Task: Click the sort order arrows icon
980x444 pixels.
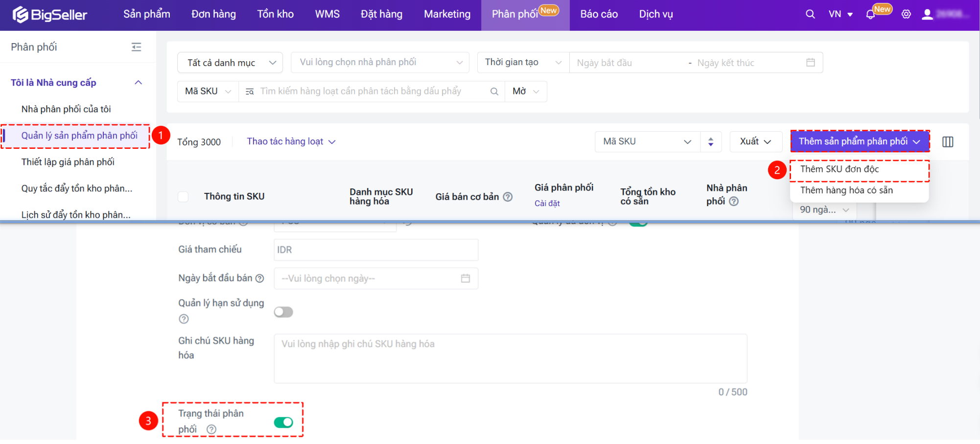Action: tap(711, 142)
